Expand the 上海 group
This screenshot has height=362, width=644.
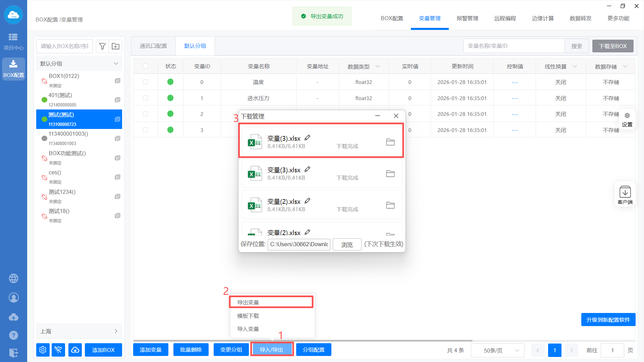(x=116, y=331)
